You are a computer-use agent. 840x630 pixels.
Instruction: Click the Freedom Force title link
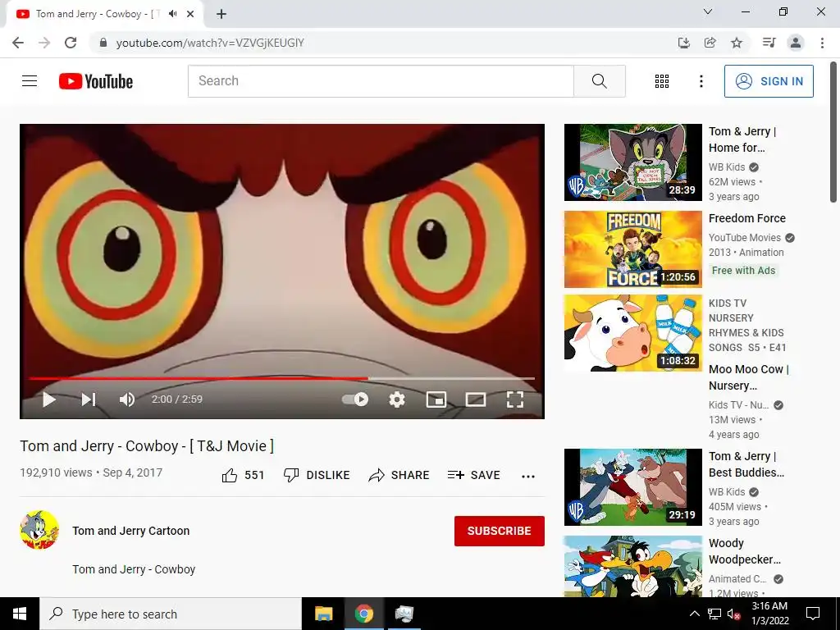point(746,218)
